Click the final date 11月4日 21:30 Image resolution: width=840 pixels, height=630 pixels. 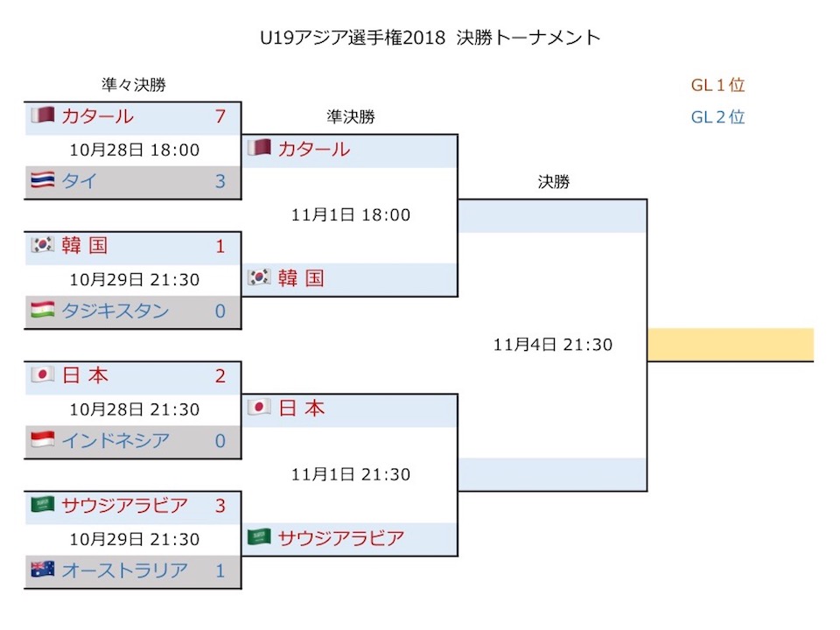point(553,345)
